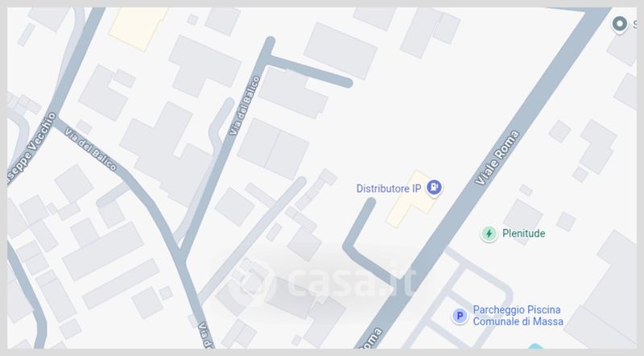Click the Distributore IP gas station icon

pos(434,188)
